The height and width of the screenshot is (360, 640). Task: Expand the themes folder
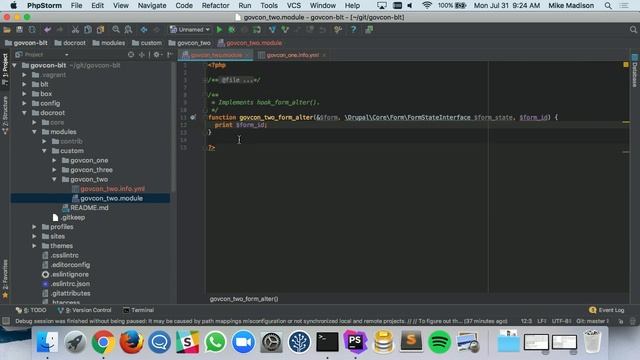click(34, 246)
